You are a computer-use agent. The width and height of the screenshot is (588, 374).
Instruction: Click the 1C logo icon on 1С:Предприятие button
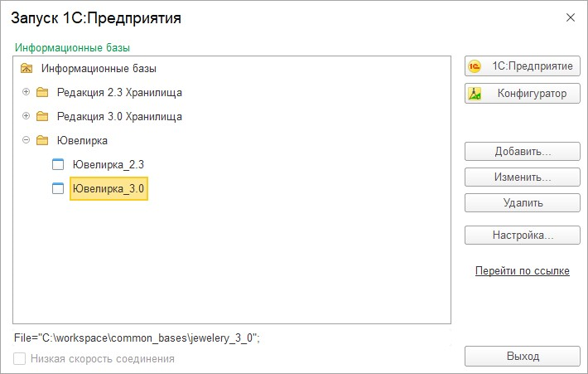tap(475, 66)
